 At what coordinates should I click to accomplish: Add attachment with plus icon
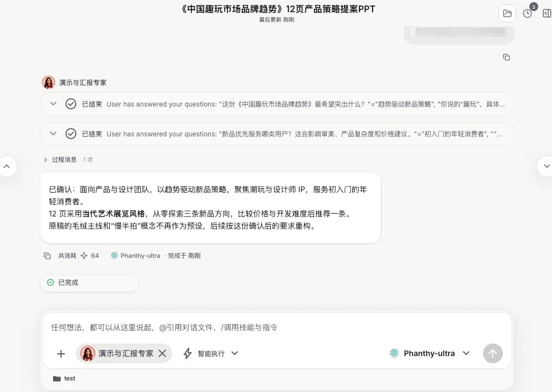pos(61,353)
